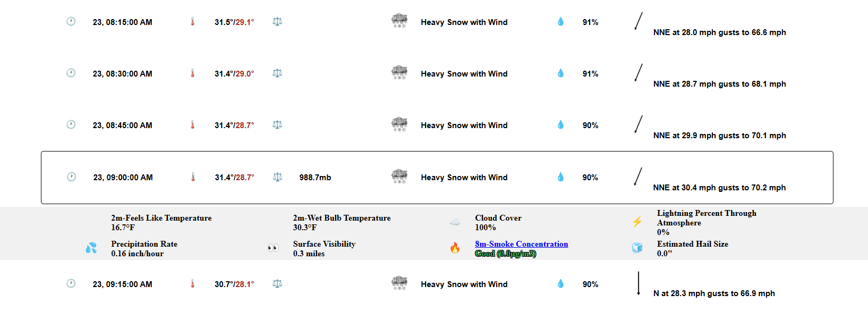Click the precipitation rate droplets icon
This screenshot has height=311, width=868.
tap(91, 248)
